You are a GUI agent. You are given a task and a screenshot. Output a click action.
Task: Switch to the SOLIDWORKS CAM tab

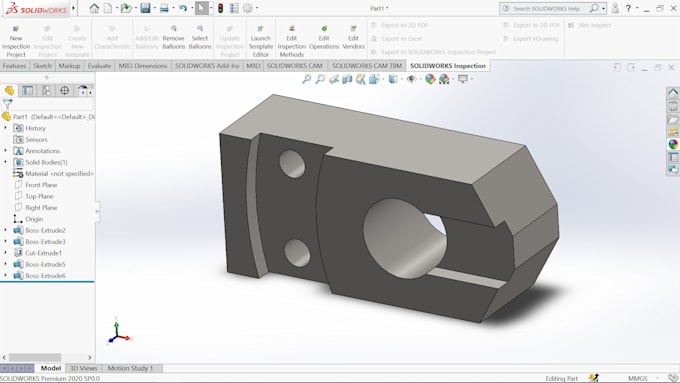click(x=294, y=66)
